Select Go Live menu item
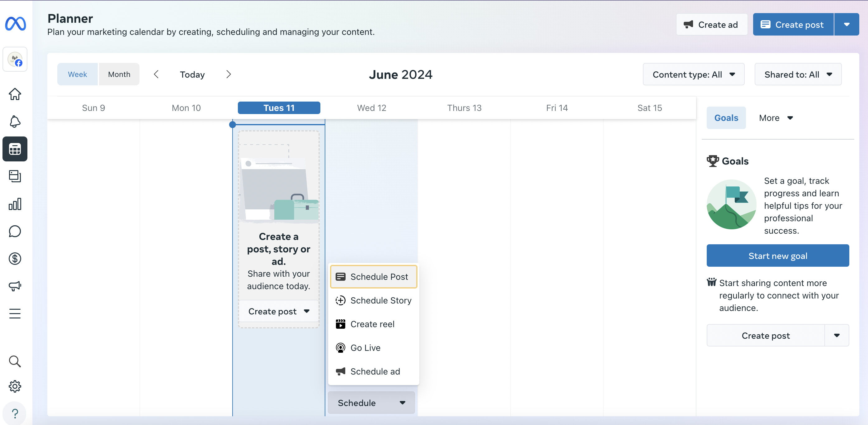Screen dimensions: 868x425 [x=373, y=348]
